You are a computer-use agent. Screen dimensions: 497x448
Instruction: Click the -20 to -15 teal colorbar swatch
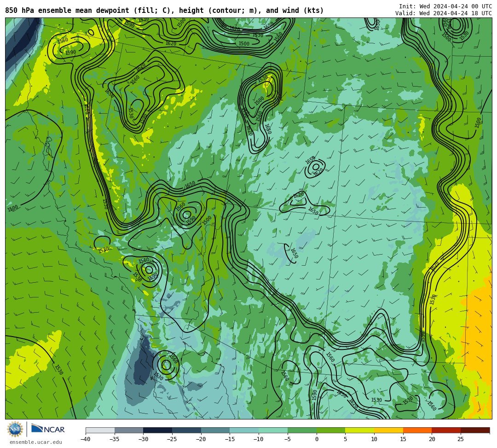[x=215, y=430]
